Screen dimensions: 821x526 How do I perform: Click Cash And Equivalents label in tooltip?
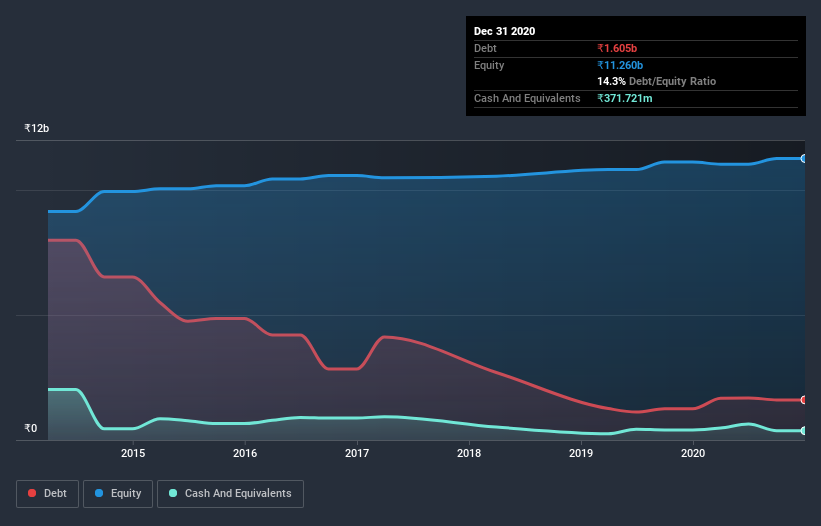[x=527, y=98]
